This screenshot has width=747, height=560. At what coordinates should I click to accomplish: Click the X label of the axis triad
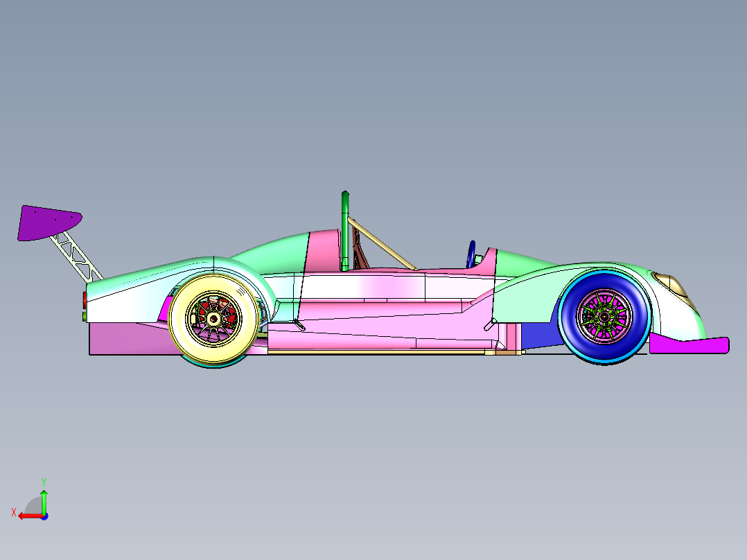[x=14, y=513]
